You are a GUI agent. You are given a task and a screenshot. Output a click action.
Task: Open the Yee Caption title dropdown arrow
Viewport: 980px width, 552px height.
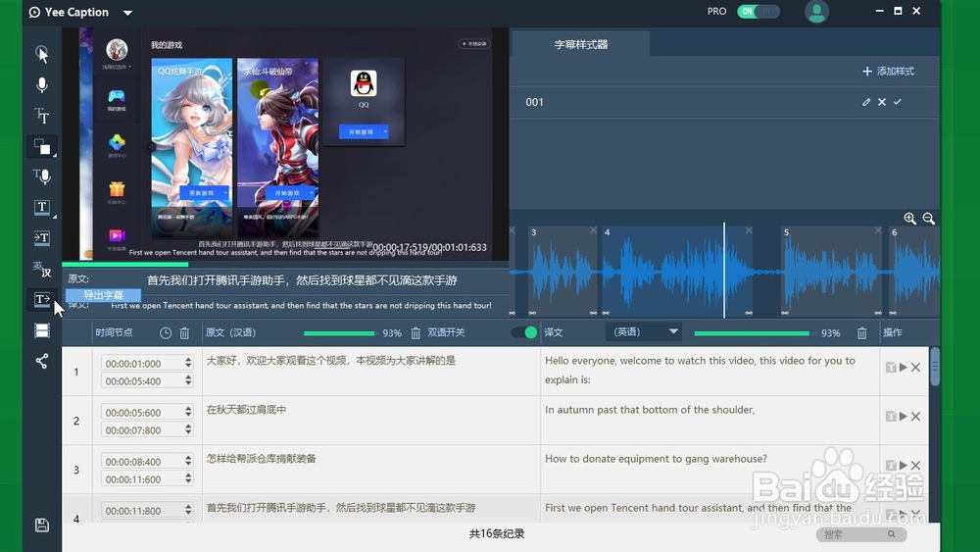click(127, 13)
